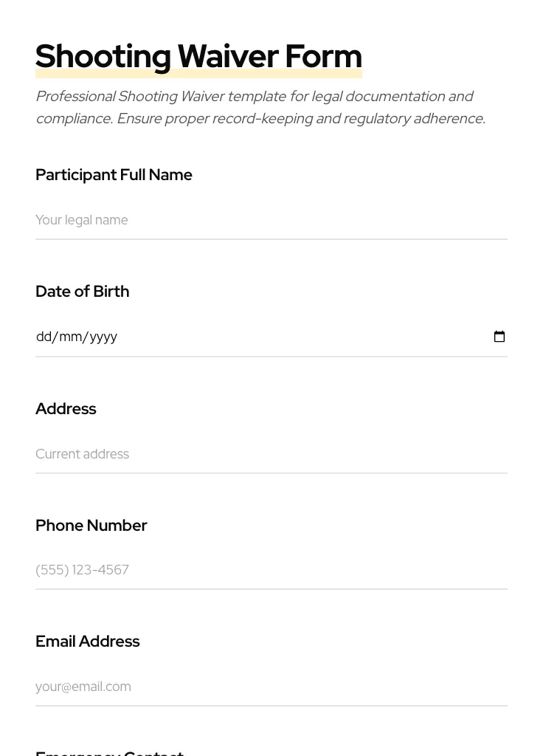Click the 'Ensure proper record-keeping' description sentence
Screen dimensions: 543x756
301,119
